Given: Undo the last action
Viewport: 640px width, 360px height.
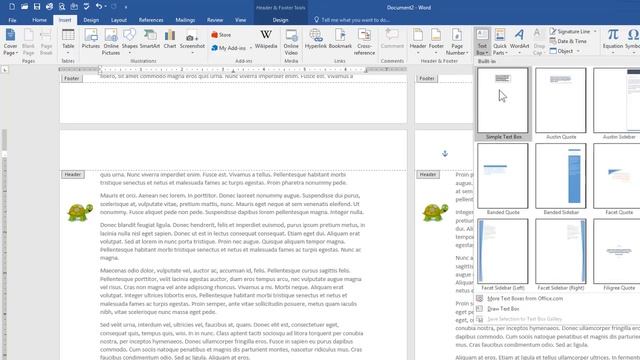Looking at the screenshot, I should [x=98, y=7].
